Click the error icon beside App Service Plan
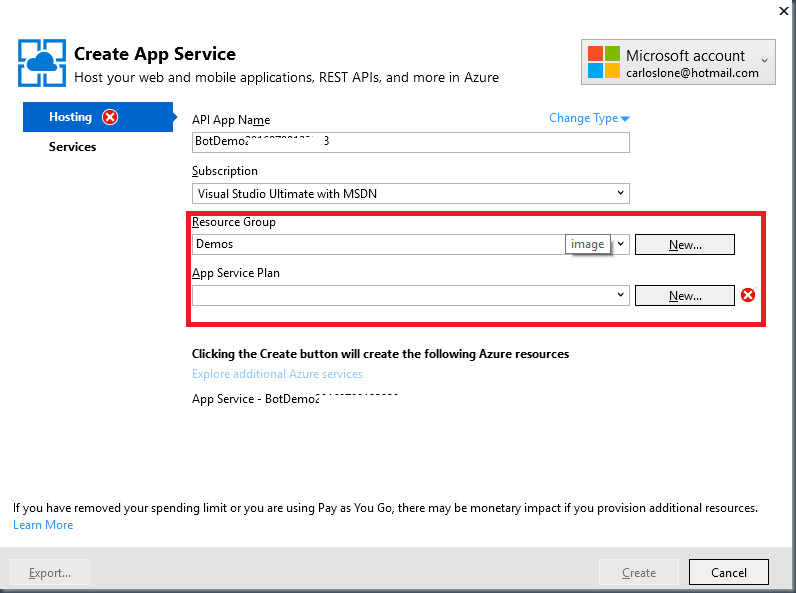The width and height of the screenshot is (796, 593). click(x=748, y=295)
